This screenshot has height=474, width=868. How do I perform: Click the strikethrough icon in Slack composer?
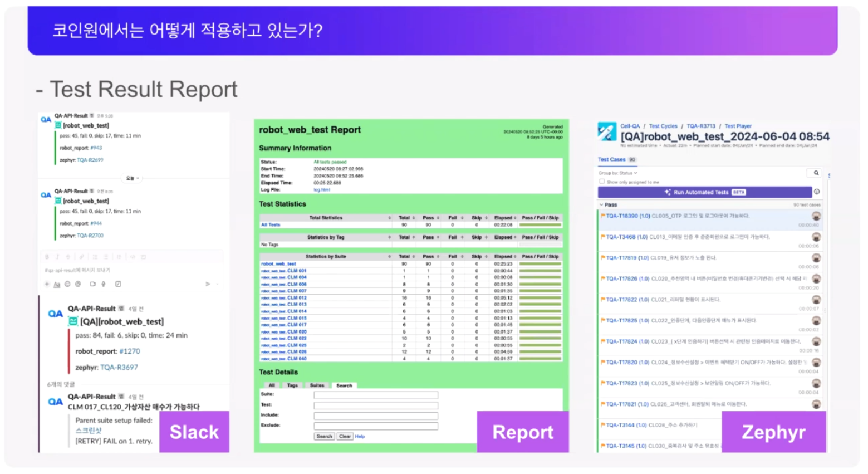pos(68,257)
